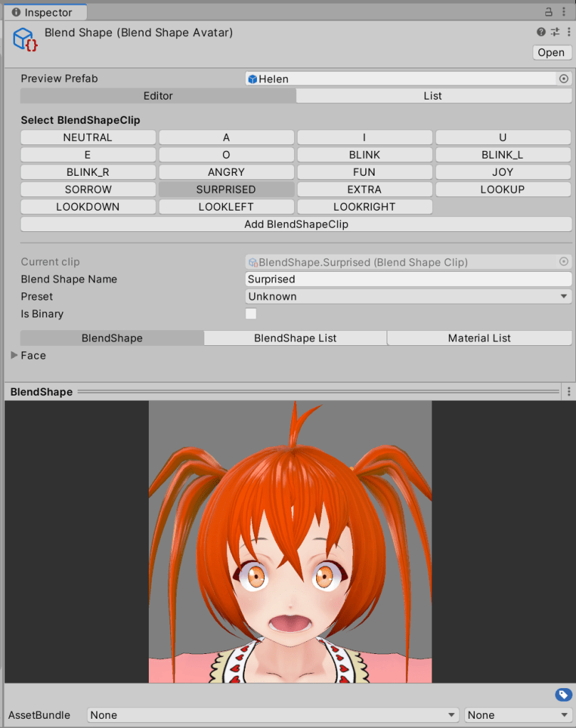Open the AssetBundle variant dropdown
The height and width of the screenshot is (728, 576).
pos(516,715)
